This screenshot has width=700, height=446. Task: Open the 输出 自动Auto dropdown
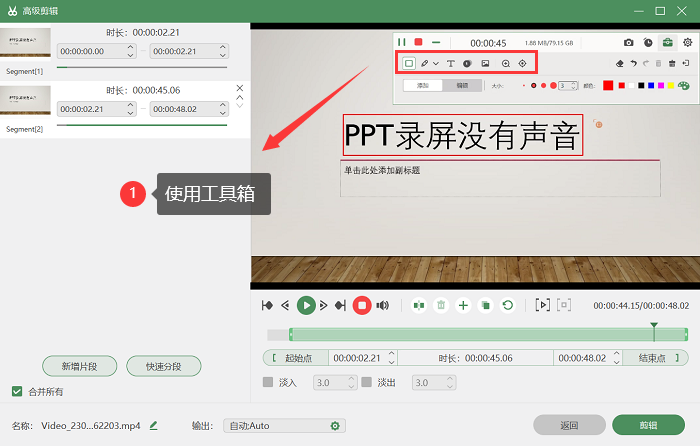tap(284, 426)
